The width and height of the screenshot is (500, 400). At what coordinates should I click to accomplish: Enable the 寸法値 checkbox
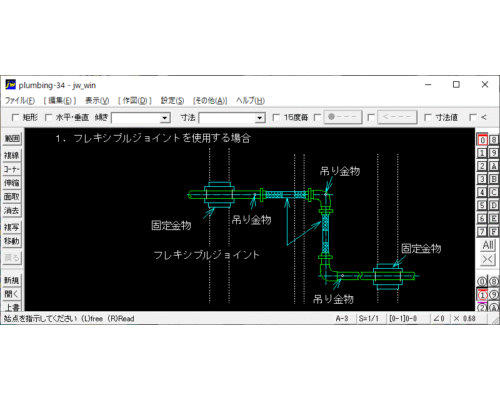428,118
